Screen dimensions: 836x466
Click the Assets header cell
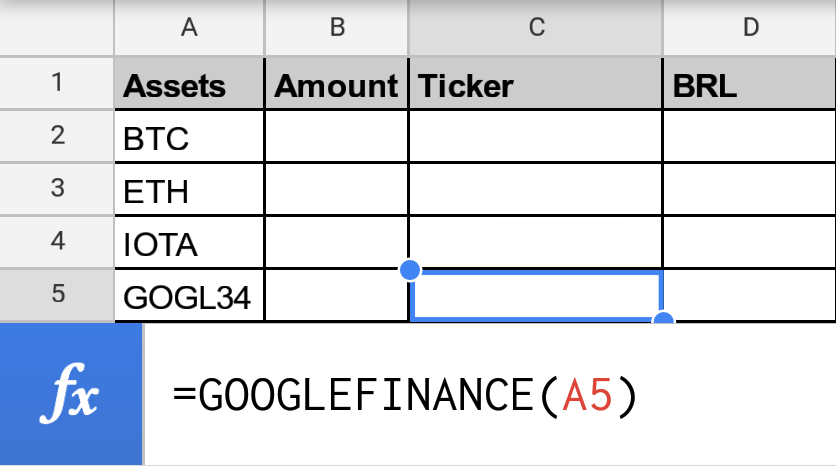coord(189,85)
